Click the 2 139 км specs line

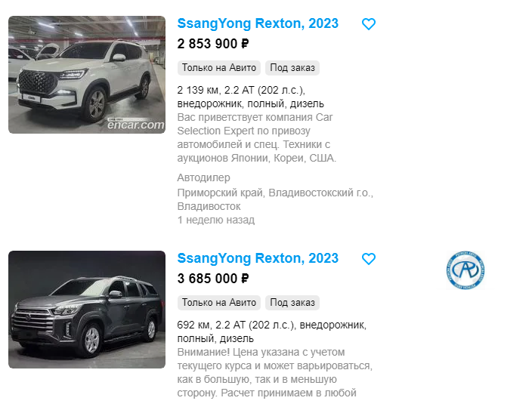(x=250, y=97)
